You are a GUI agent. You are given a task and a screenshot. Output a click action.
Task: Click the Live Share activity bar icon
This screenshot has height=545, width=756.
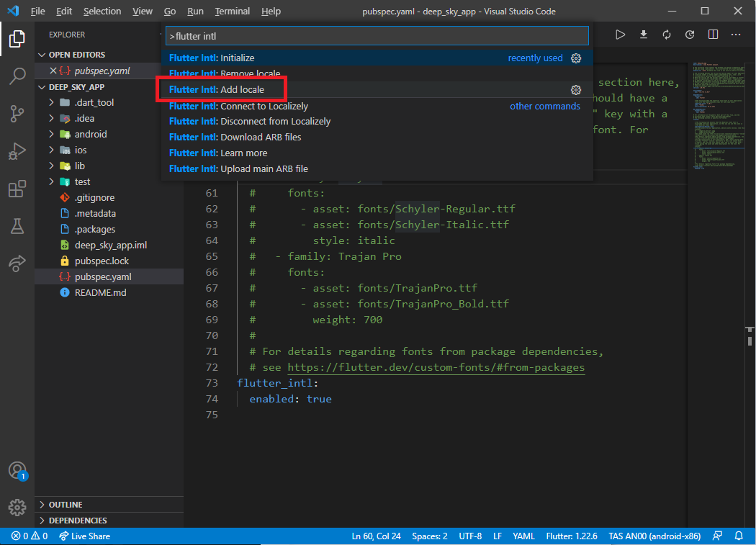click(17, 264)
